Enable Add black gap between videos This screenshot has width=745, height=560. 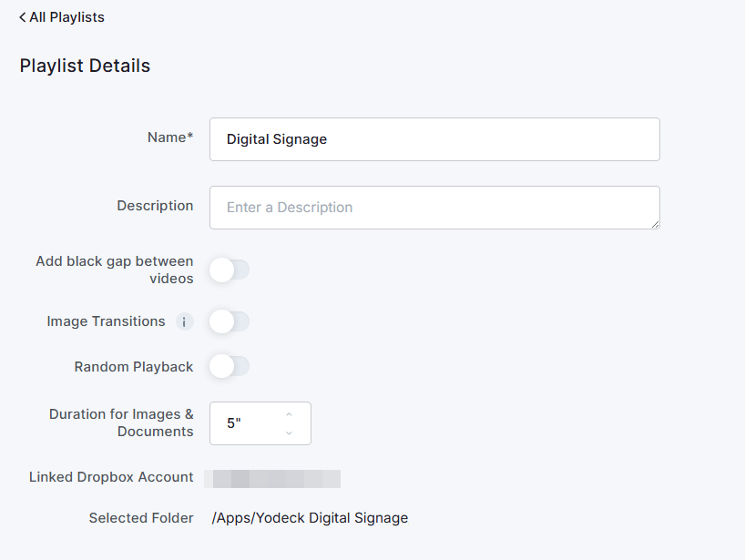click(x=229, y=270)
